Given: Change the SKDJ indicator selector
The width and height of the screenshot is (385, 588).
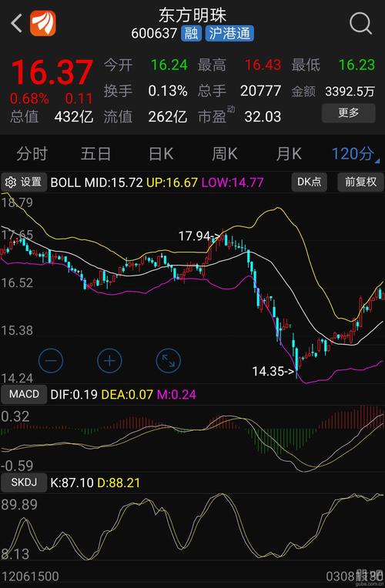Looking at the screenshot, I should [24, 483].
